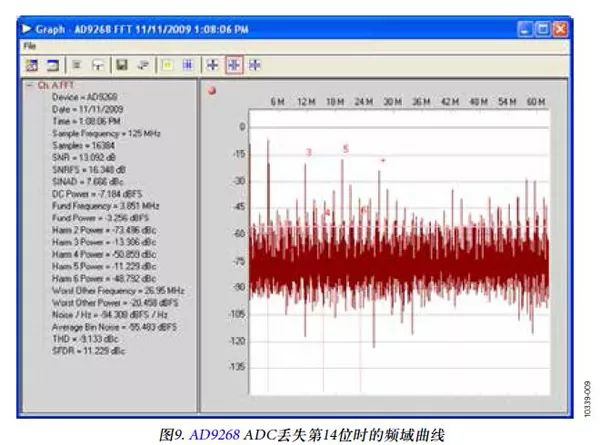The height and width of the screenshot is (445, 600).
Task: Open the File menu
Action: 29,46
